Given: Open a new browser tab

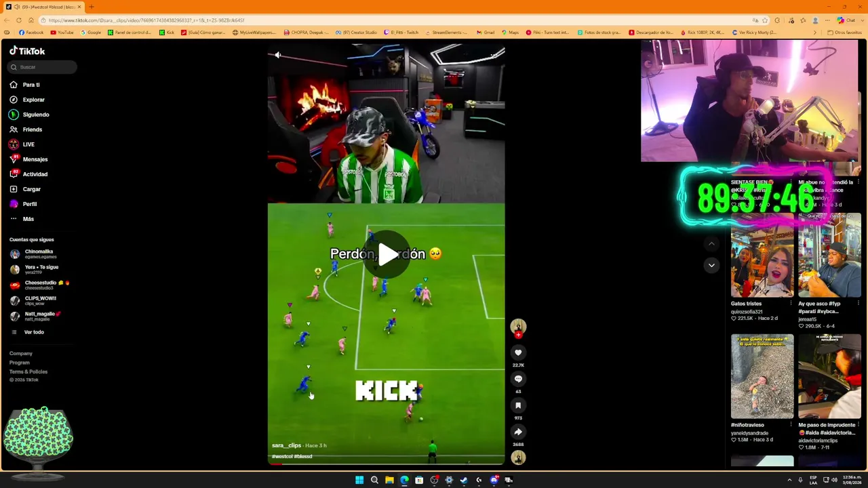Looking at the screenshot, I should coord(92,7).
